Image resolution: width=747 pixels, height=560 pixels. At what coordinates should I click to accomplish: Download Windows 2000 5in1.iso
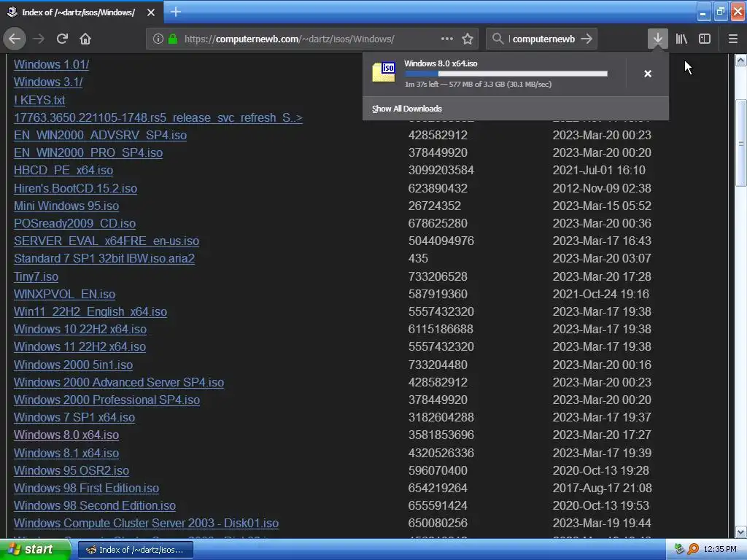click(x=74, y=365)
